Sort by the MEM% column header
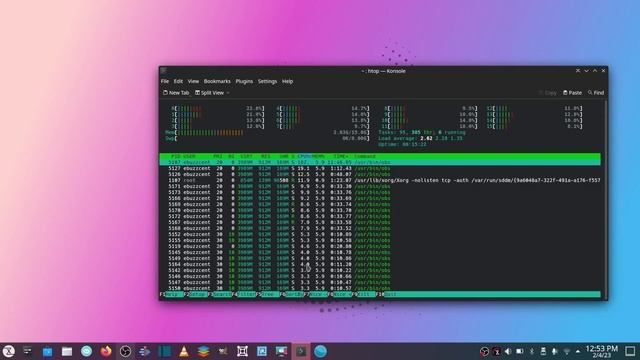 tap(318, 156)
